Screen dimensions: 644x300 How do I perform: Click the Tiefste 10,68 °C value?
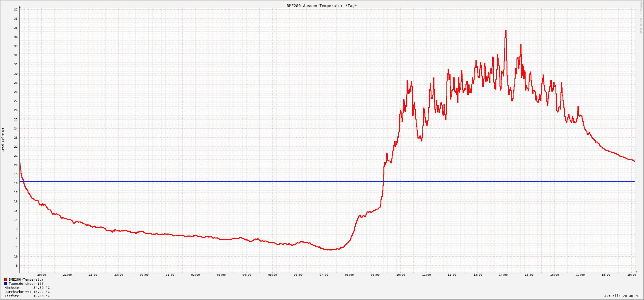[41, 296]
